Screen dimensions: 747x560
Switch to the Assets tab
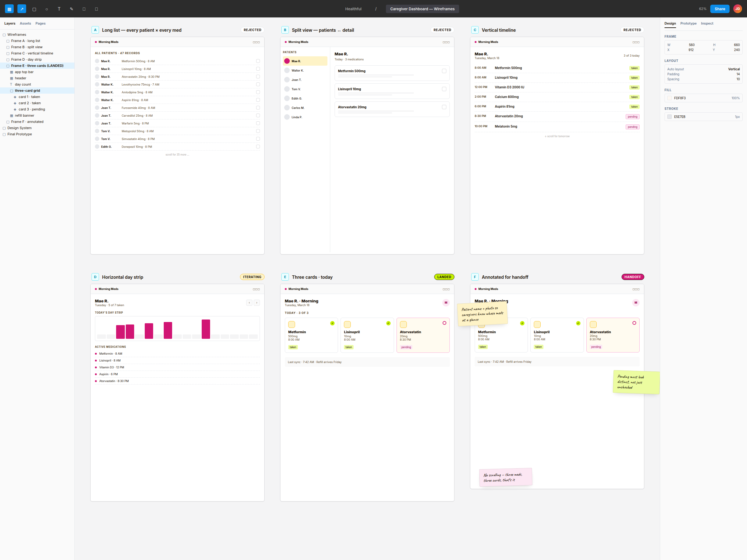click(25, 23)
